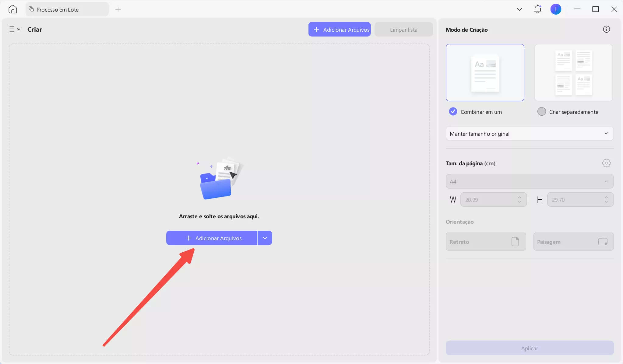Image resolution: width=623 pixels, height=364 pixels.
Task: Select the Criar separadamente option
Action: tap(541, 111)
